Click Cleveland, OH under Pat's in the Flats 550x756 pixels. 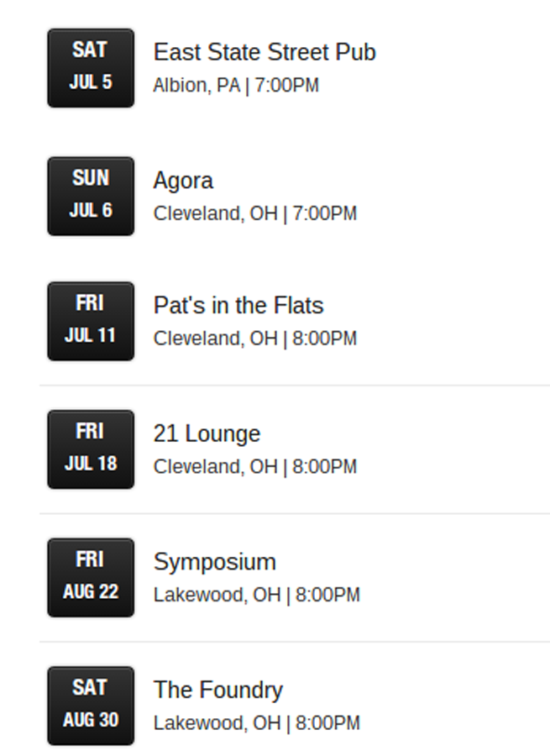point(215,339)
